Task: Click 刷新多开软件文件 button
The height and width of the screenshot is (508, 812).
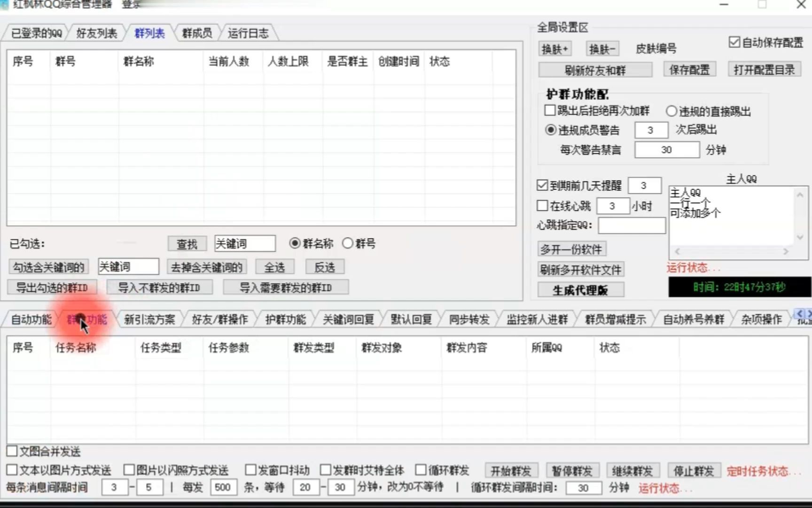Action: tap(581, 270)
